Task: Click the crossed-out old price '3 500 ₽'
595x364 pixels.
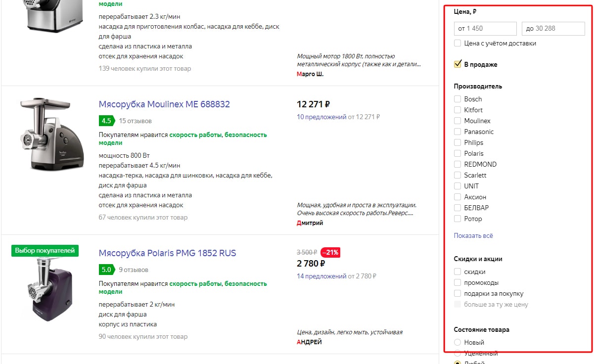Action: click(307, 252)
